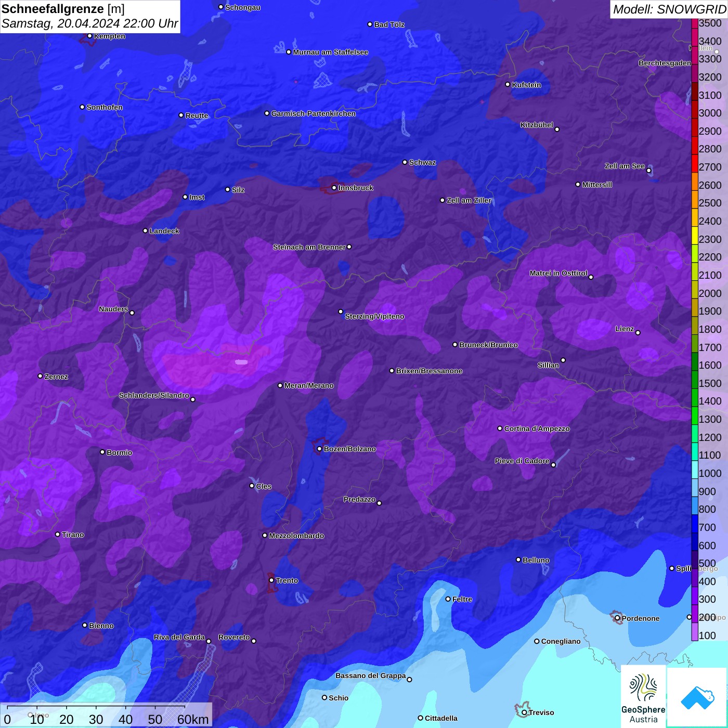728x728 pixels.
Task: Click the Zell am See marker dot
Action: click(648, 171)
